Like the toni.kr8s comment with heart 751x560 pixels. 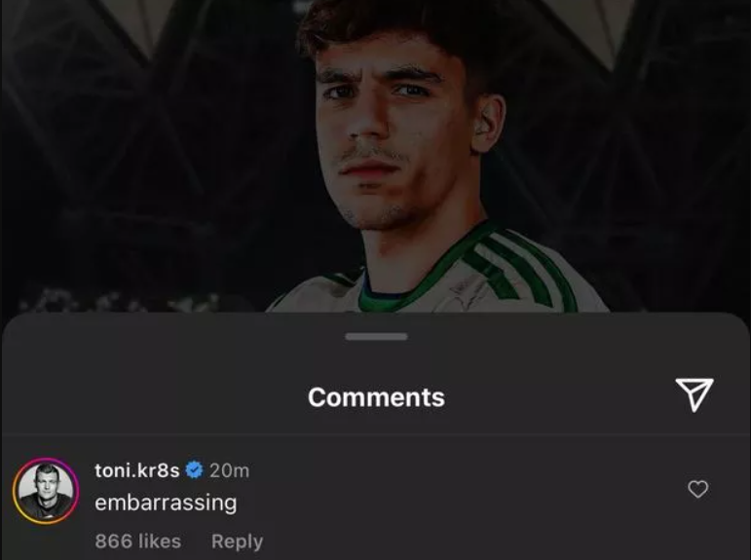click(x=697, y=489)
